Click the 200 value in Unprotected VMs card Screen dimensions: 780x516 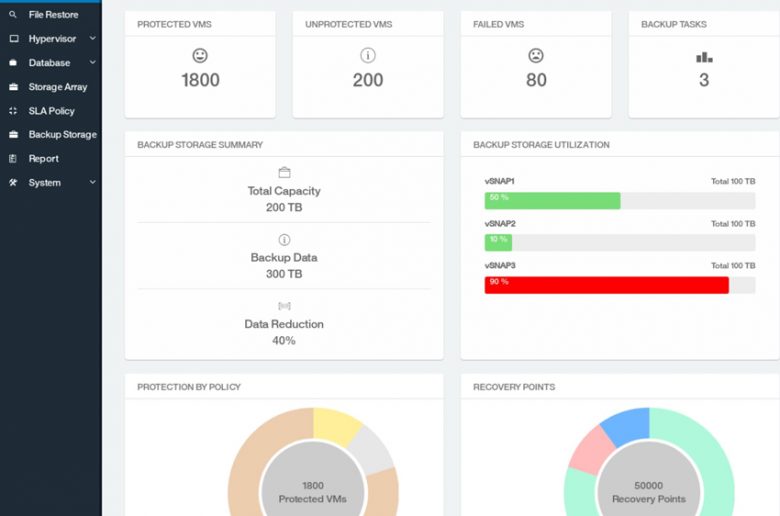[368, 80]
